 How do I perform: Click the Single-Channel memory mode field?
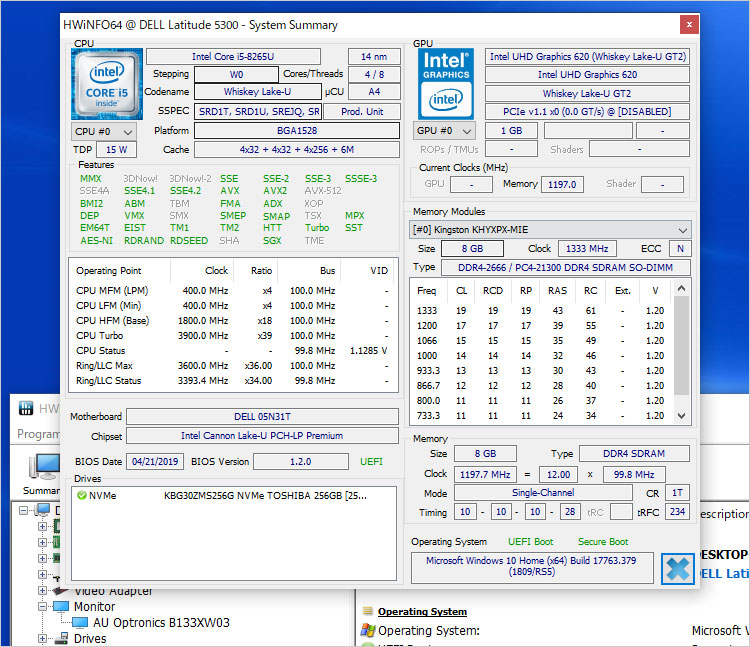(x=543, y=493)
